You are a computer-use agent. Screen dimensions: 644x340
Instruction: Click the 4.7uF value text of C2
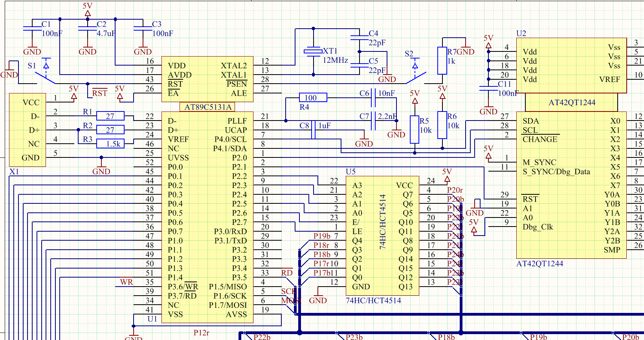pos(106,33)
